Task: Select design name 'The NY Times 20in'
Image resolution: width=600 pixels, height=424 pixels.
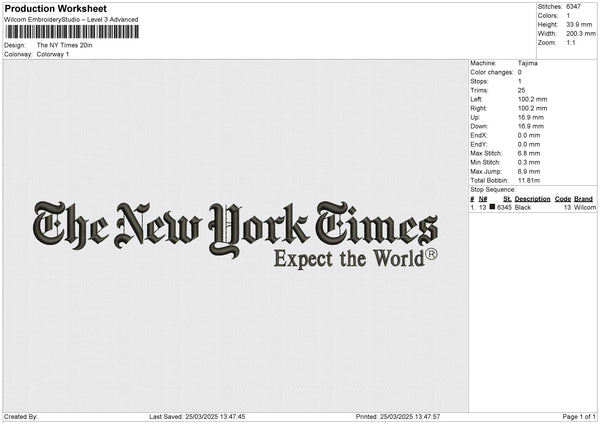Action: 64,45
